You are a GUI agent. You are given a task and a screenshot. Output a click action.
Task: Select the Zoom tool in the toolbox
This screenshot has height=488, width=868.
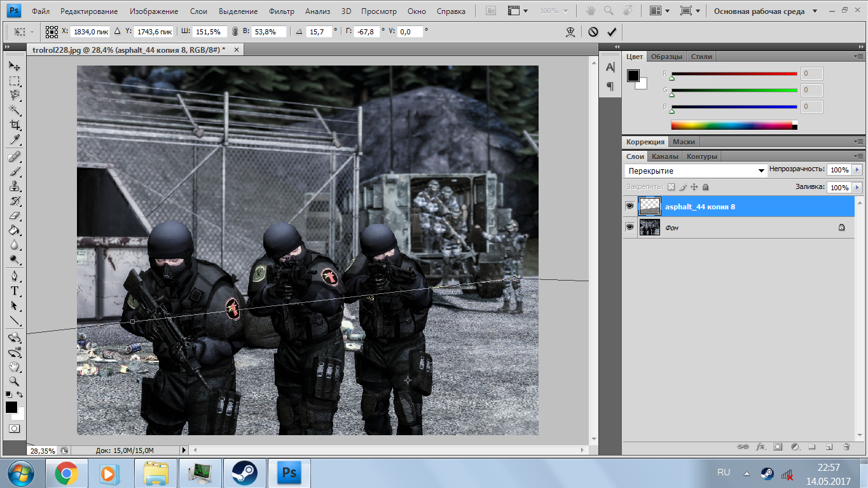(14, 382)
